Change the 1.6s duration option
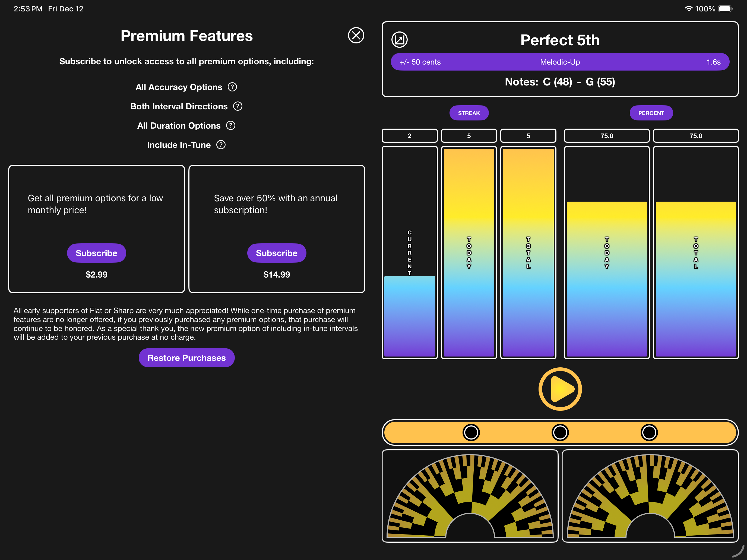The height and width of the screenshot is (560, 747). 714,62
